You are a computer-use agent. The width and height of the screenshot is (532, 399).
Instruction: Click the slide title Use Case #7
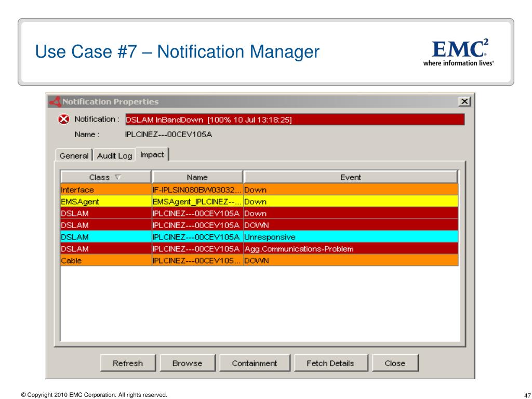click(x=177, y=51)
